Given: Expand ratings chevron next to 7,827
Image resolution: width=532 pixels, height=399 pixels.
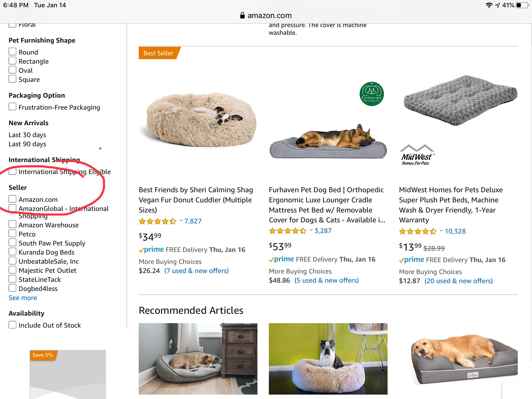Looking at the screenshot, I should pos(181,221).
